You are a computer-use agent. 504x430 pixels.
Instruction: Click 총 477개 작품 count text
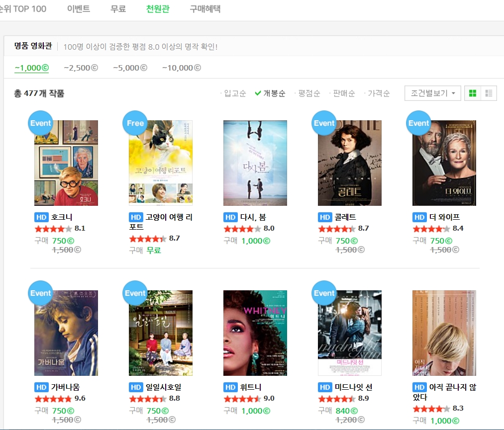pyautogui.click(x=39, y=93)
